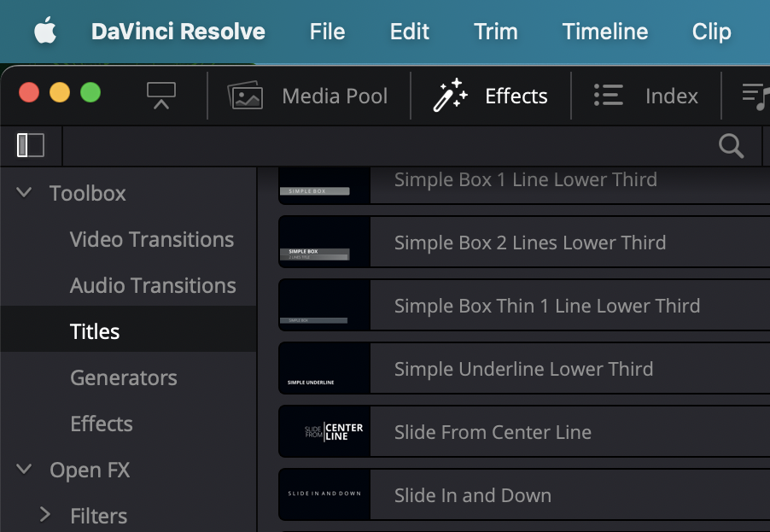Select the Open FX category
Screen dimensions: 770x532
pyautogui.click(x=90, y=470)
